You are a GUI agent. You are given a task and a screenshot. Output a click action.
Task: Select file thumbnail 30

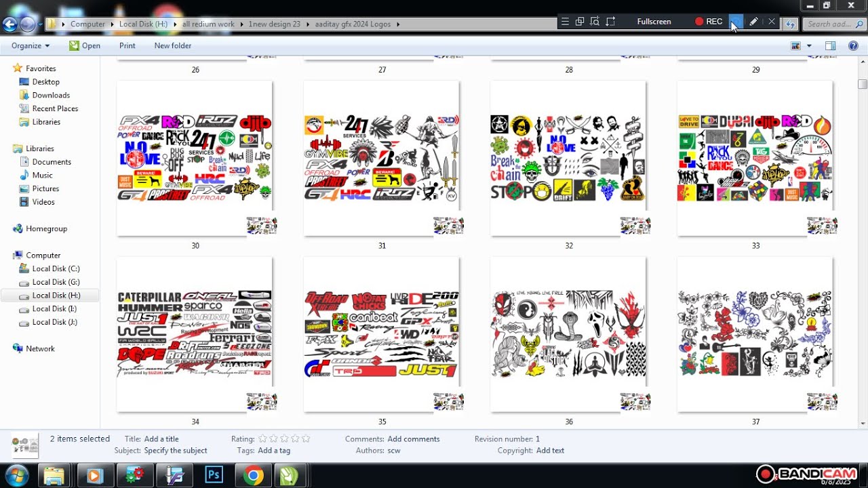coord(195,159)
